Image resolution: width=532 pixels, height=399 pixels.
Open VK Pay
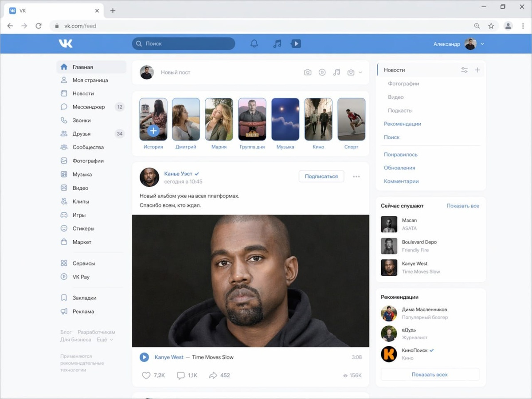(91, 277)
